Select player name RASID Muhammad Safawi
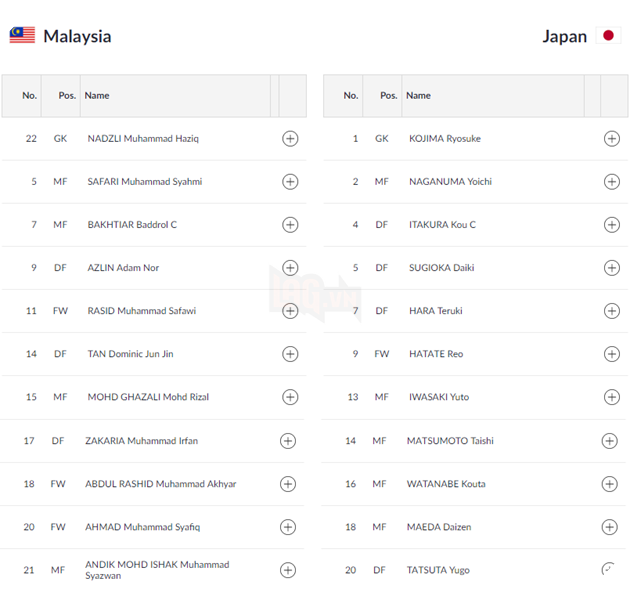630x589 pixels. [142, 311]
